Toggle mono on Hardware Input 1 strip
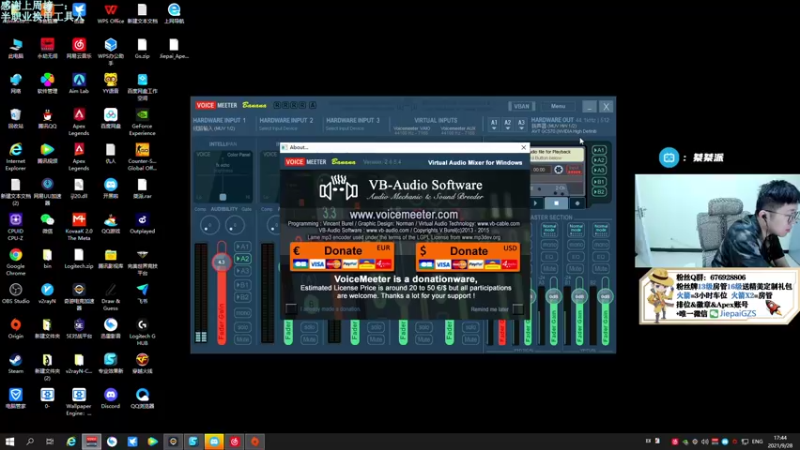Image resolution: width=800 pixels, height=450 pixels. pos(242,313)
